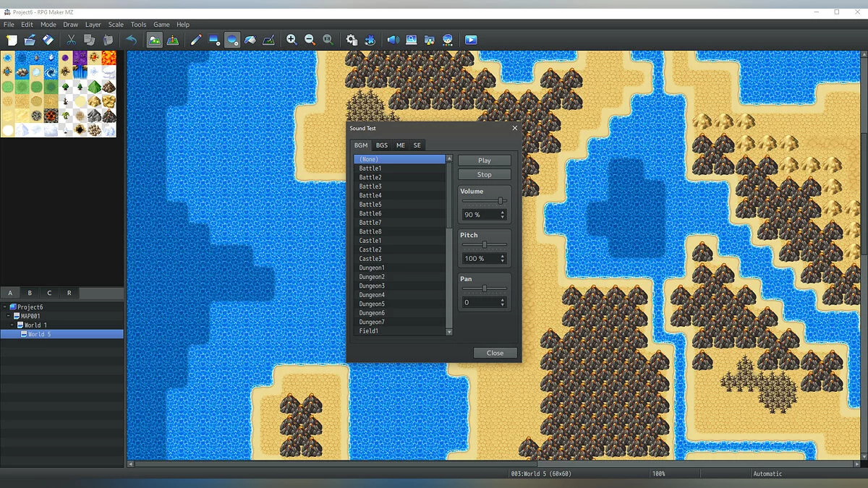The image size is (868, 488).
Task: Select tileset tab B
Action: click(30, 293)
